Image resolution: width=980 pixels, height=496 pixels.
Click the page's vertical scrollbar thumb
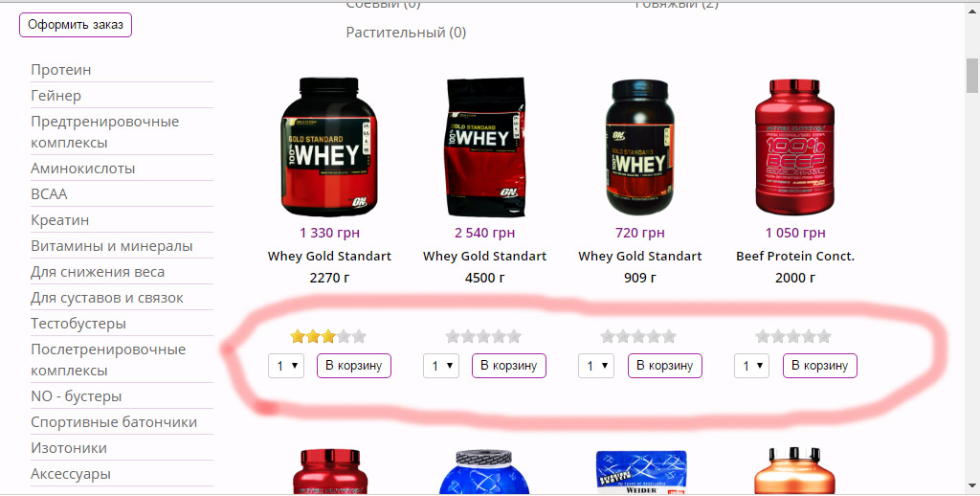(972, 76)
